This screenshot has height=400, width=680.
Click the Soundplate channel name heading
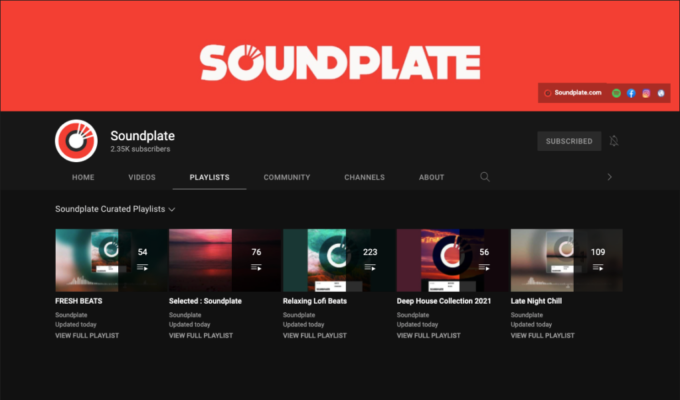142,136
